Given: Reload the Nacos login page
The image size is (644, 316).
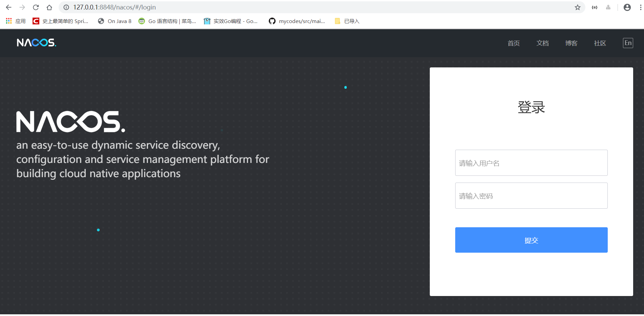Looking at the screenshot, I should (x=36, y=7).
